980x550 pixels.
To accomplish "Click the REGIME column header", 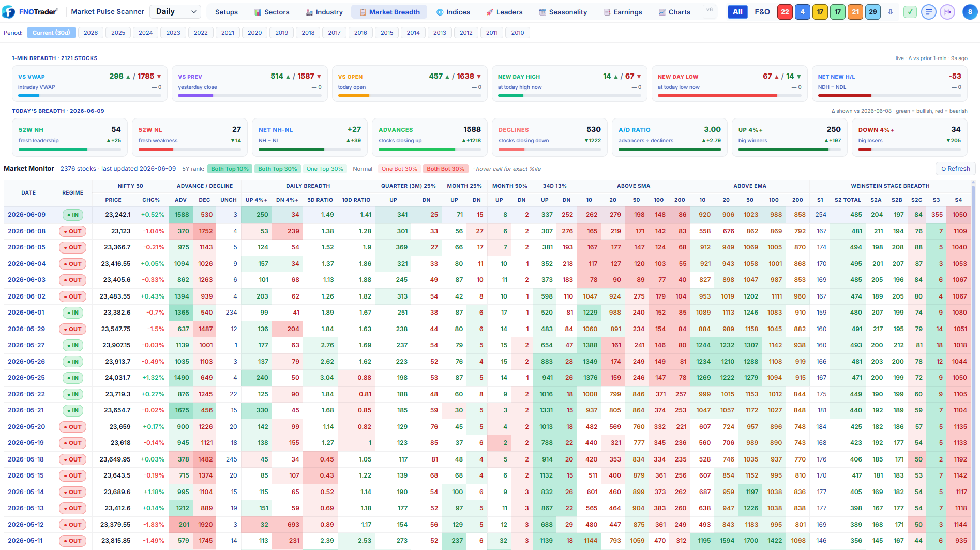I will click(73, 192).
